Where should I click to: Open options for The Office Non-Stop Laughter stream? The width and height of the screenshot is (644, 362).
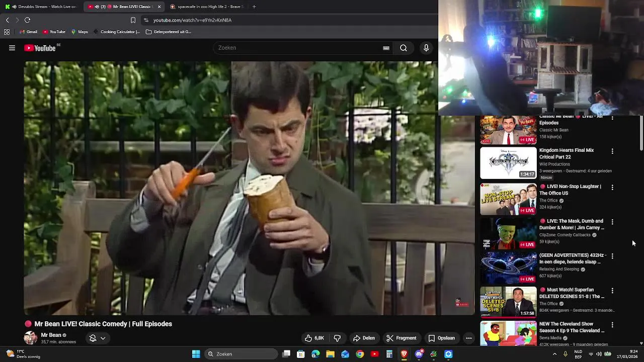click(x=612, y=187)
